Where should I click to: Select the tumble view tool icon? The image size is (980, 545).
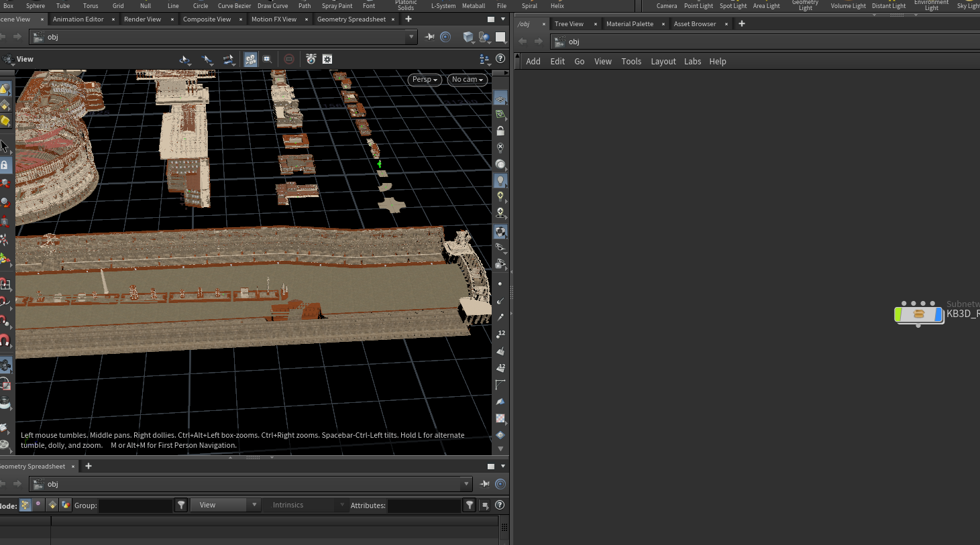click(x=184, y=60)
